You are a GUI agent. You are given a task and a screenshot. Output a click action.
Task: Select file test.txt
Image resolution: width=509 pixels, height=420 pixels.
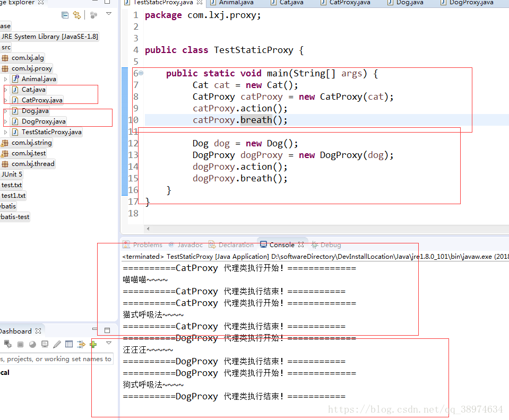point(11,185)
